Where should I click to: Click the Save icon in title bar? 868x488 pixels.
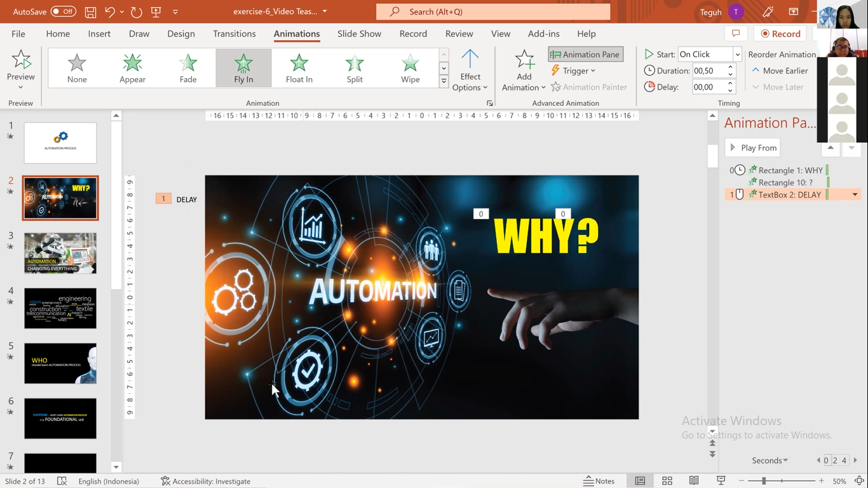[x=90, y=11]
